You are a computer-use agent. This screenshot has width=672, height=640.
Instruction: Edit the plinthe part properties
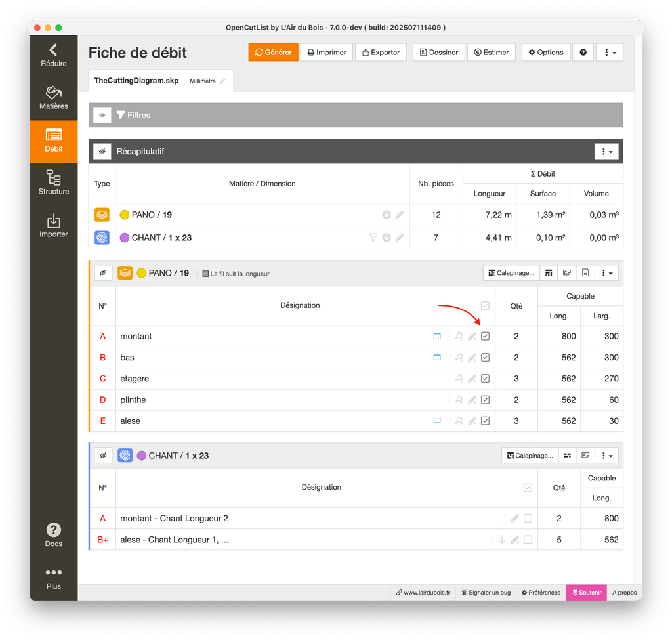472,400
